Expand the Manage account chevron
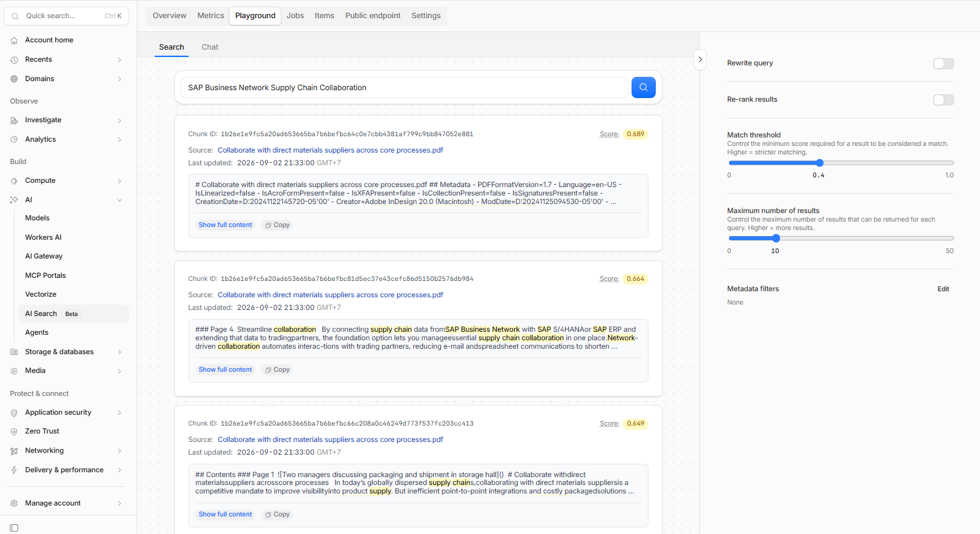This screenshot has height=534, width=980. click(x=120, y=503)
